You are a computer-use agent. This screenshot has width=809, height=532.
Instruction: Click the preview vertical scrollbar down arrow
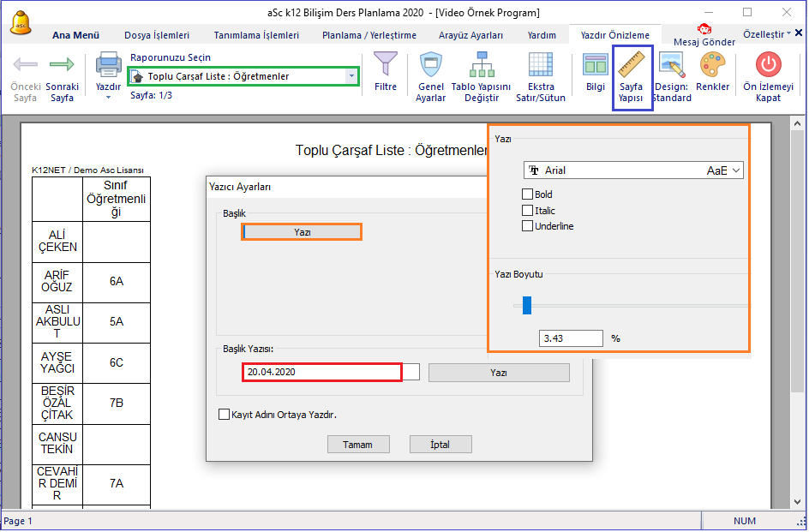pyautogui.click(x=797, y=501)
